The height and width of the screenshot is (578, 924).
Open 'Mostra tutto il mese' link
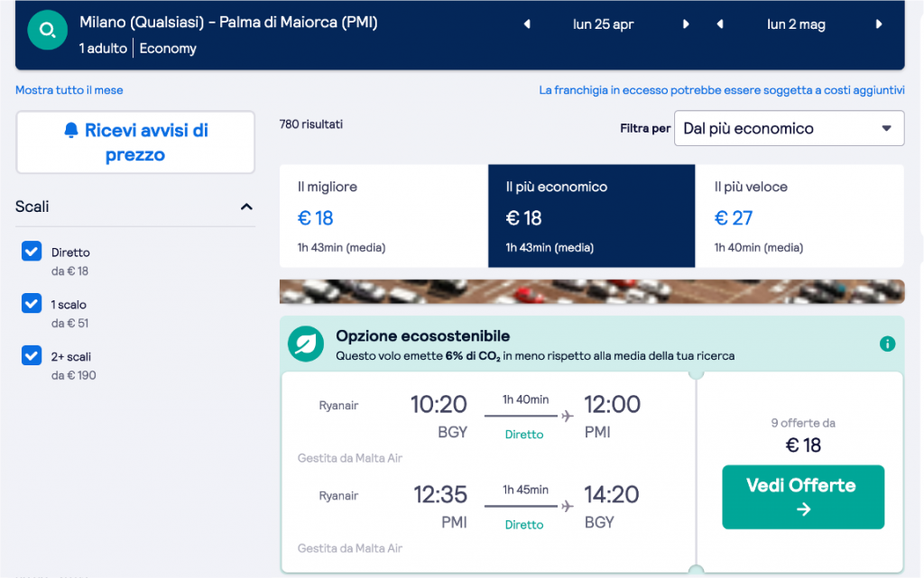69,90
